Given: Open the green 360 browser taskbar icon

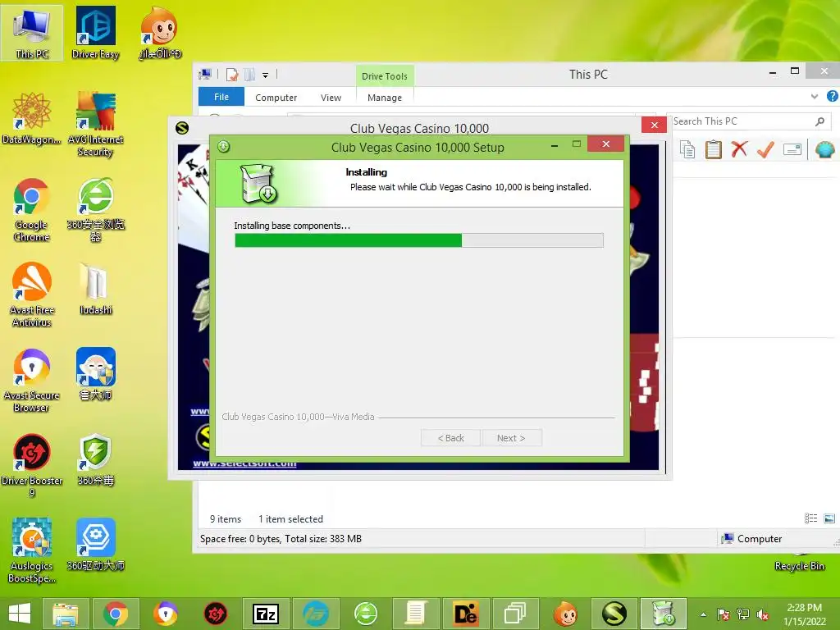Looking at the screenshot, I should [365, 614].
